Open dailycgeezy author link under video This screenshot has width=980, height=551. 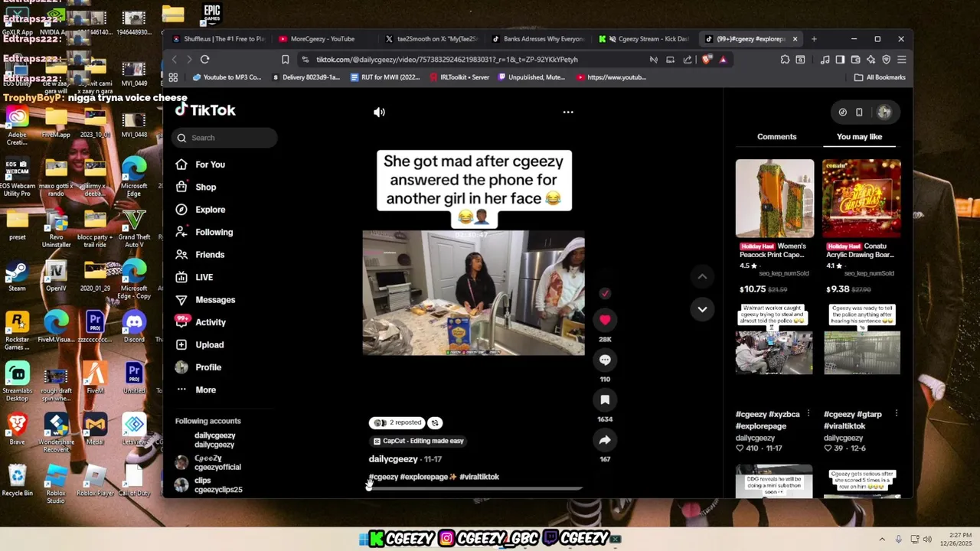(x=393, y=459)
